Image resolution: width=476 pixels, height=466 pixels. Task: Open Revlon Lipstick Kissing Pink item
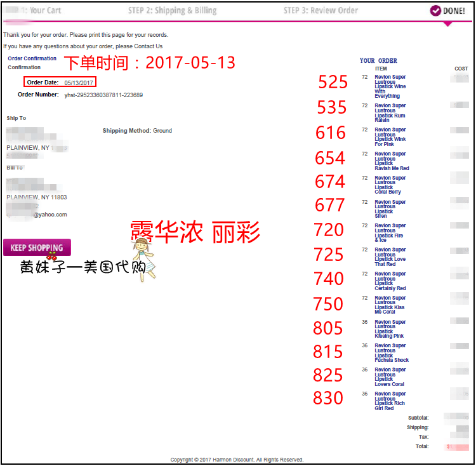click(x=390, y=329)
